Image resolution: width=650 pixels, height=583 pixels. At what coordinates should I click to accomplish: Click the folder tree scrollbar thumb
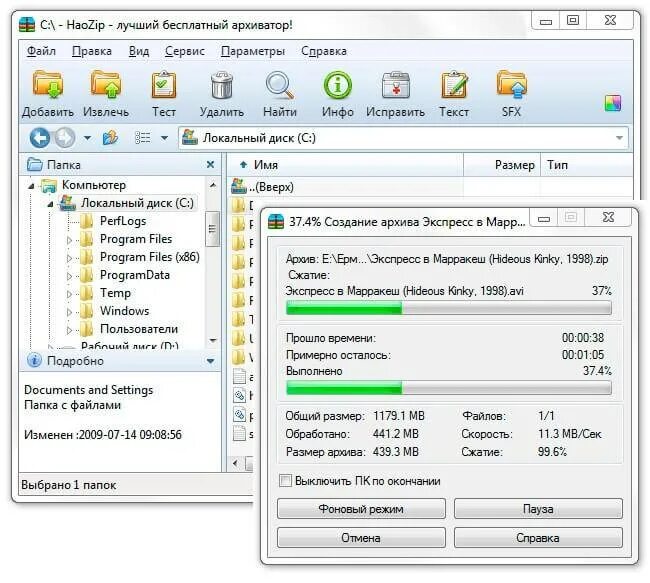point(212,228)
